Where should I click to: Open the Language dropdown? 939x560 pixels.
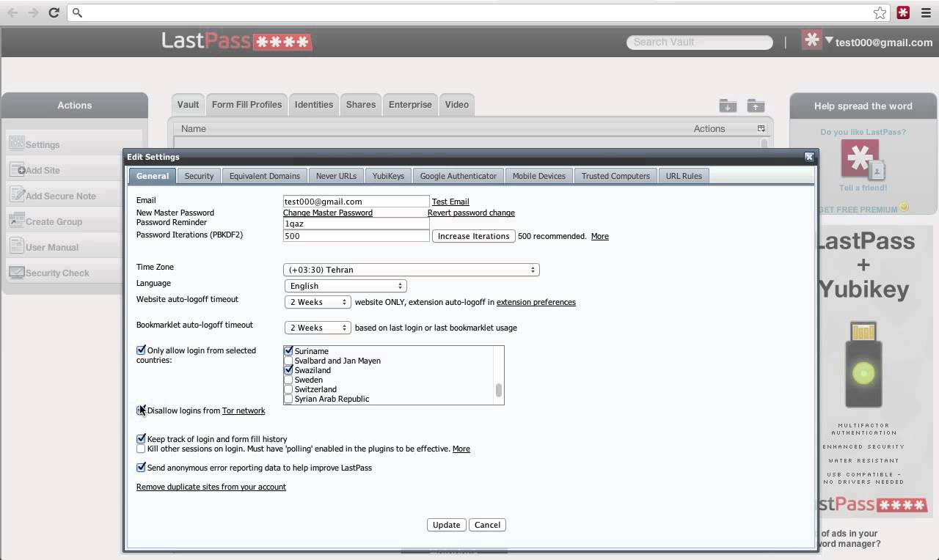[346, 286]
